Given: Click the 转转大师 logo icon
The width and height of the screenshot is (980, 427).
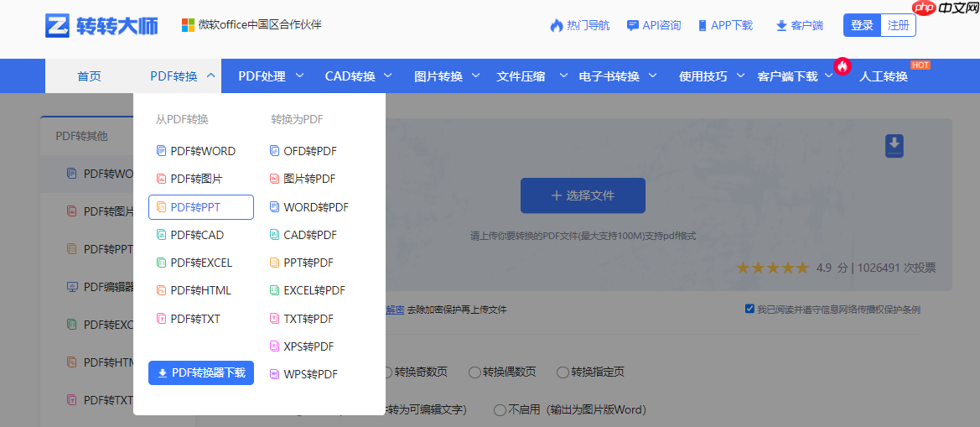Looking at the screenshot, I should (58, 26).
